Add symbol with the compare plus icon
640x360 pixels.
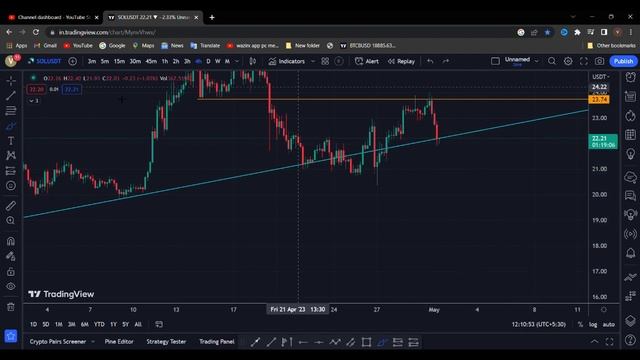pos(73,61)
